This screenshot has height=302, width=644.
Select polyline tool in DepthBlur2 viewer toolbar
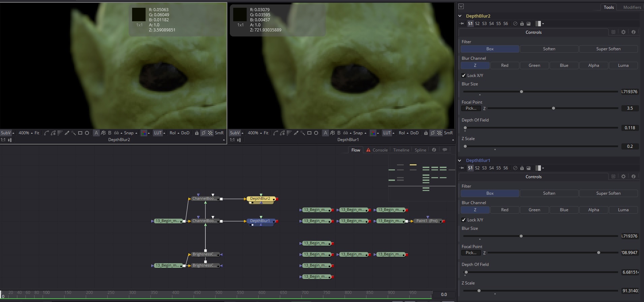(x=47, y=133)
